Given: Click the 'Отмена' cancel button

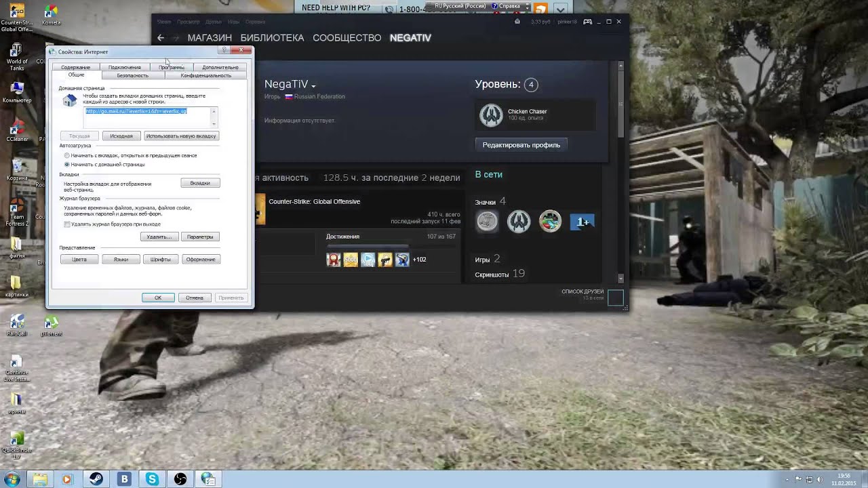Looking at the screenshot, I should tap(195, 298).
